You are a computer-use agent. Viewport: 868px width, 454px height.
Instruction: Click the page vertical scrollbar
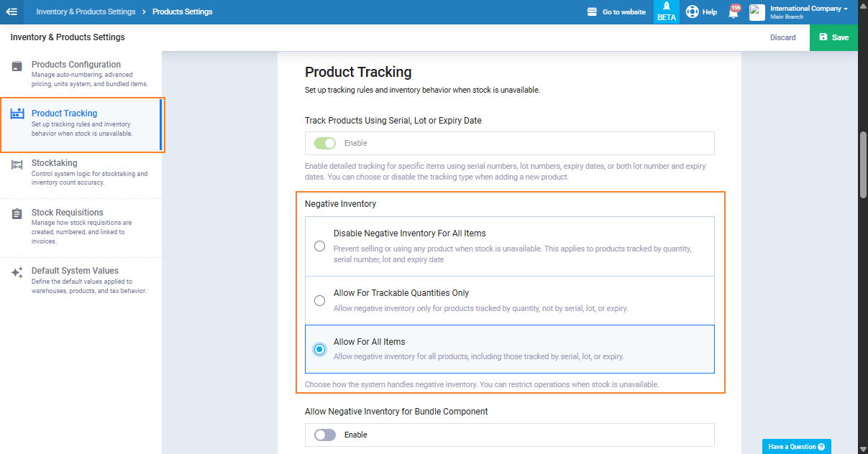point(863,165)
